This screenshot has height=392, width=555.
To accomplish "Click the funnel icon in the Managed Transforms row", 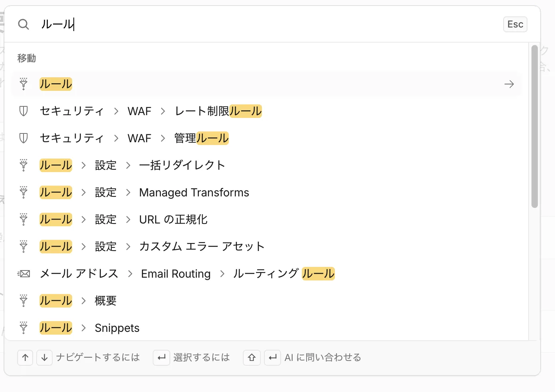I will [x=24, y=192].
